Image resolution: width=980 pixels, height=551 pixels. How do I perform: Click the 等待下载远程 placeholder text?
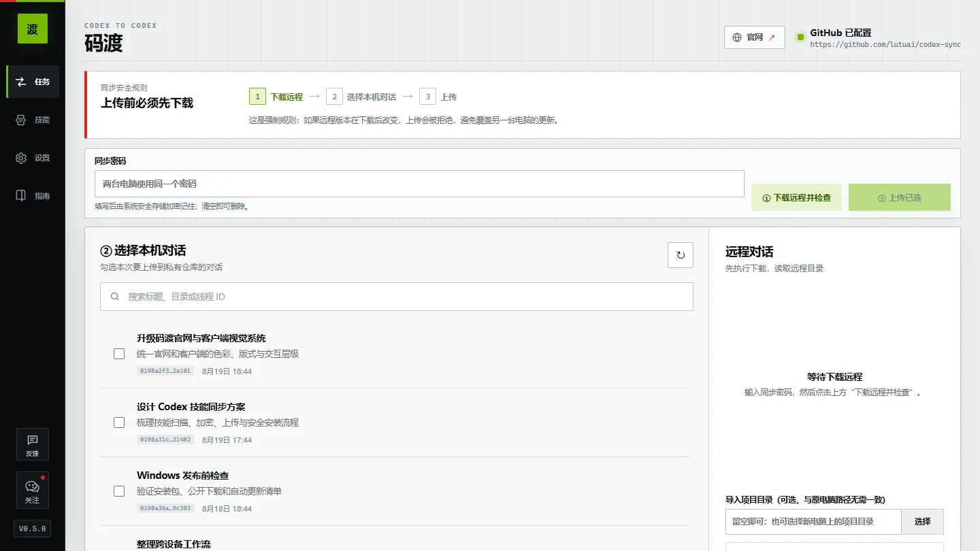coord(834,377)
